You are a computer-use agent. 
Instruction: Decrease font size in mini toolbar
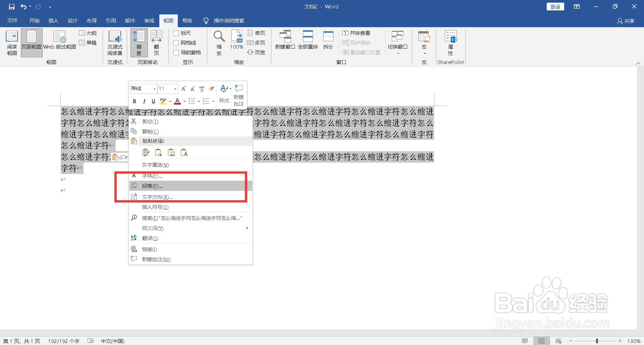[193, 89]
